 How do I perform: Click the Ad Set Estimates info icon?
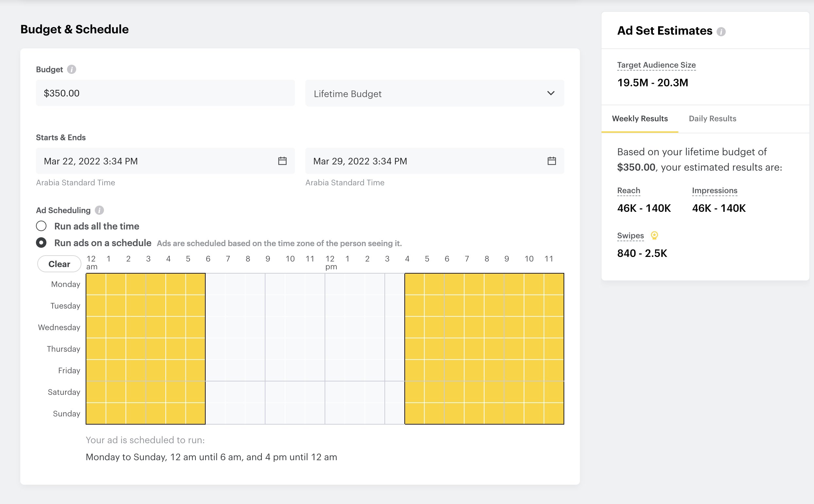[721, 32]
